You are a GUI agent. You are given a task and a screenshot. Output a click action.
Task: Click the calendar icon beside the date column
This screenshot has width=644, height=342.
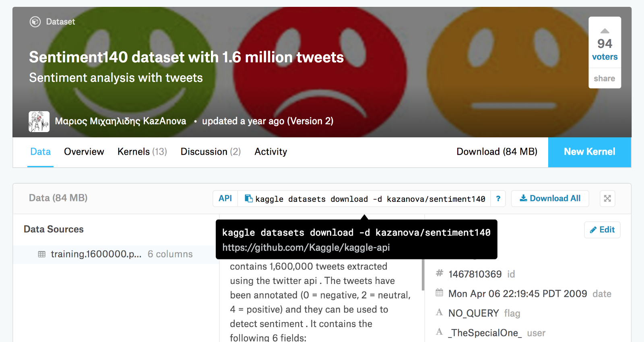440,293
